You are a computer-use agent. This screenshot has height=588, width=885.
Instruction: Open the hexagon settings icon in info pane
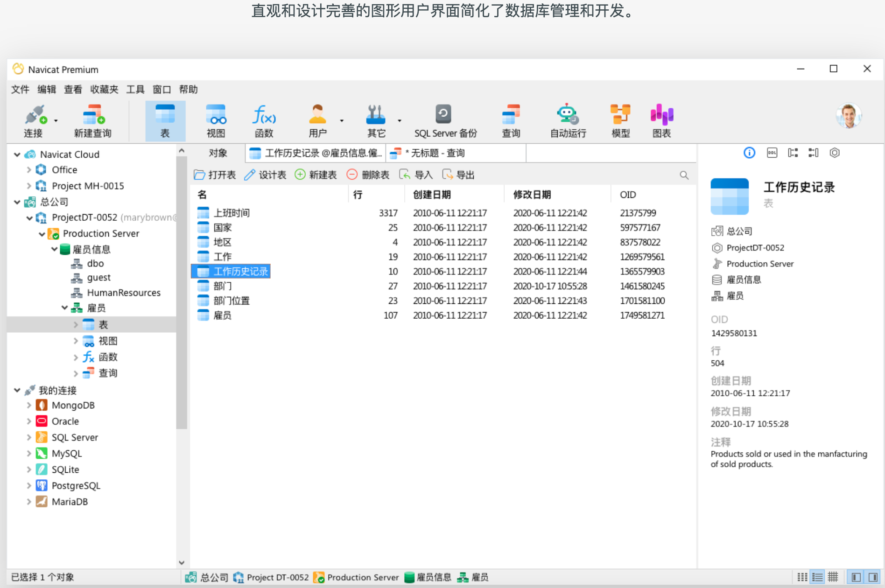[835, 153]
